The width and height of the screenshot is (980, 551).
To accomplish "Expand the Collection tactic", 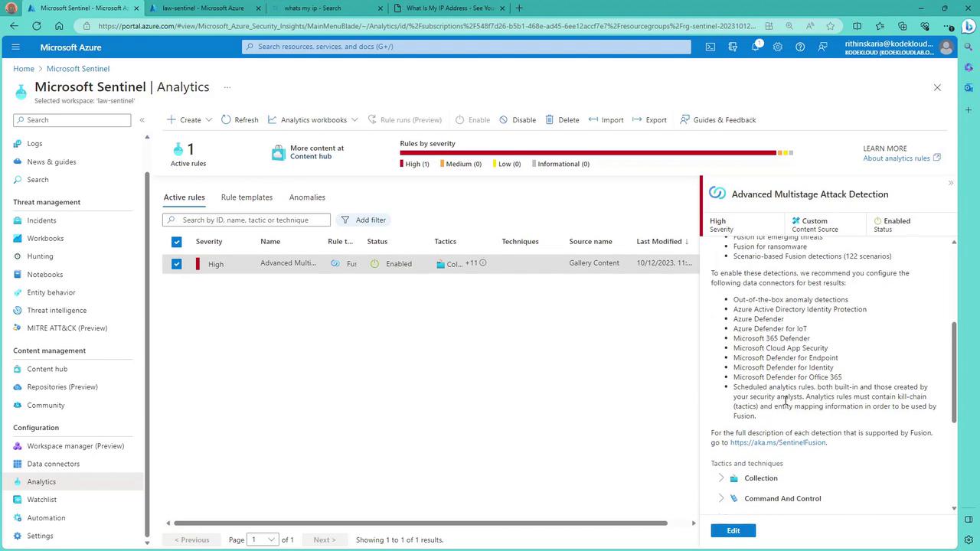I will (720, 478).
